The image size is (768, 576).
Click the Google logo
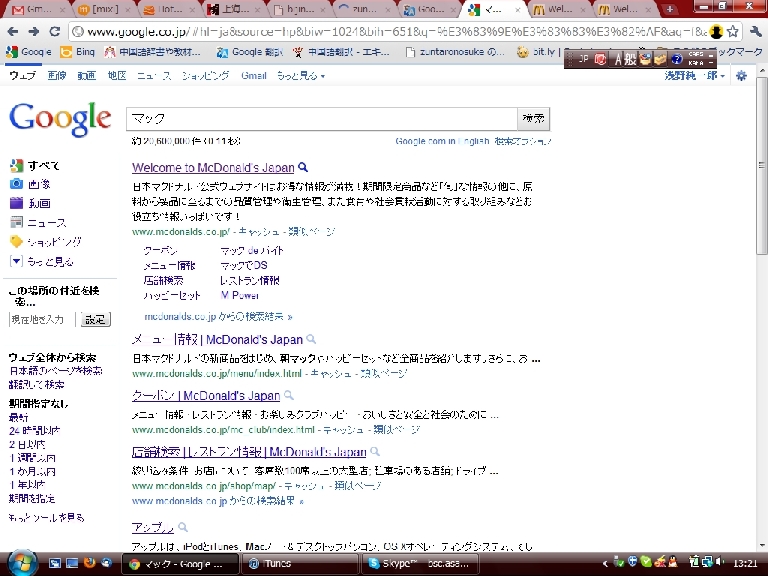tap(60, 120)
